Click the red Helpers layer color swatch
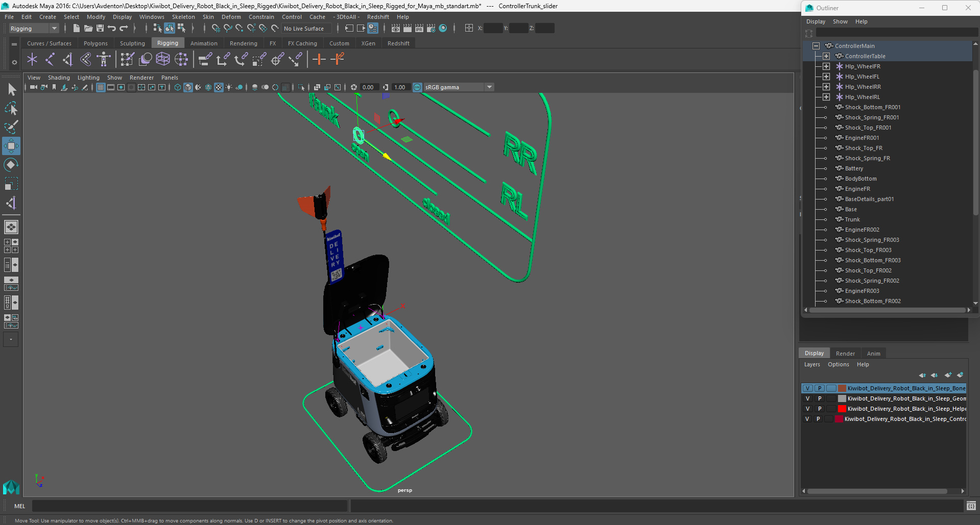Image resolution: width=980 pixels, height=525 pixels. (842, 409)
